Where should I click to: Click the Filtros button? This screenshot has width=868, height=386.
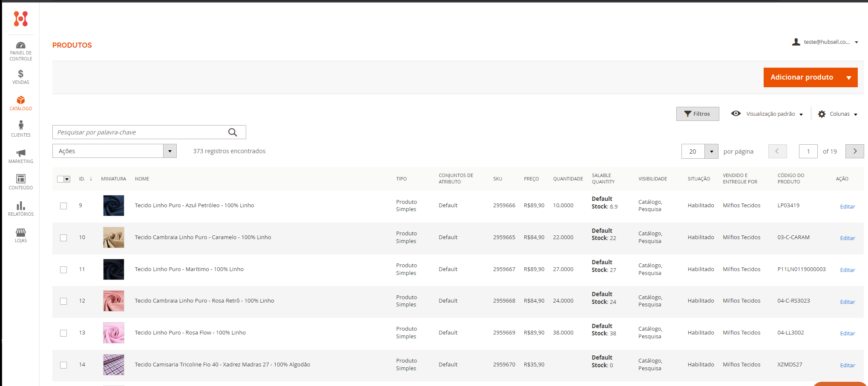pyautogui.click(x=697, y=114)
